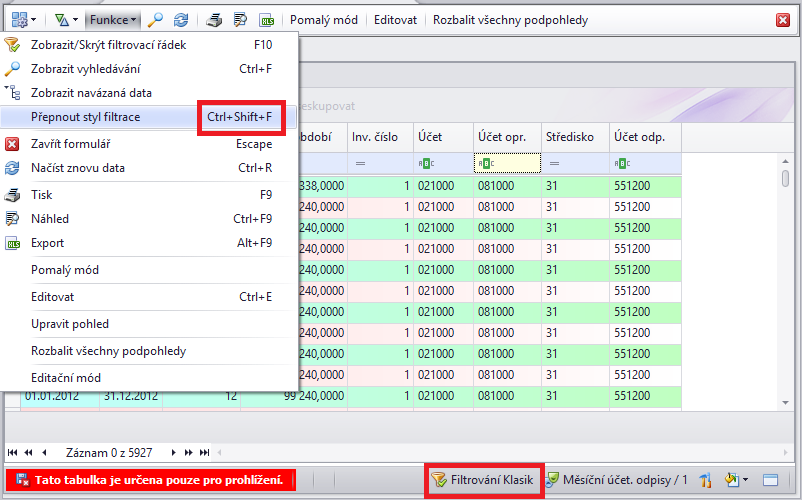Viewport: 802px width, 500px height.
Task: Click the XLS export toolbar icon
Action: (267, 20)
